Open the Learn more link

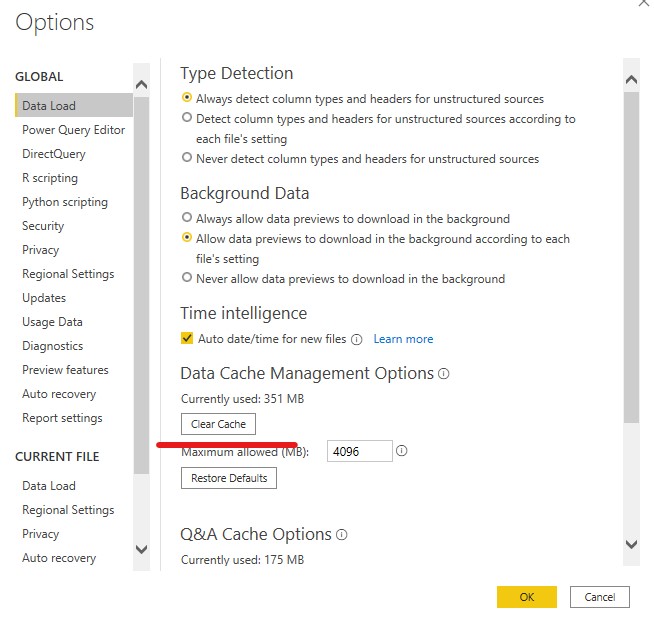(x=403, y=339)
